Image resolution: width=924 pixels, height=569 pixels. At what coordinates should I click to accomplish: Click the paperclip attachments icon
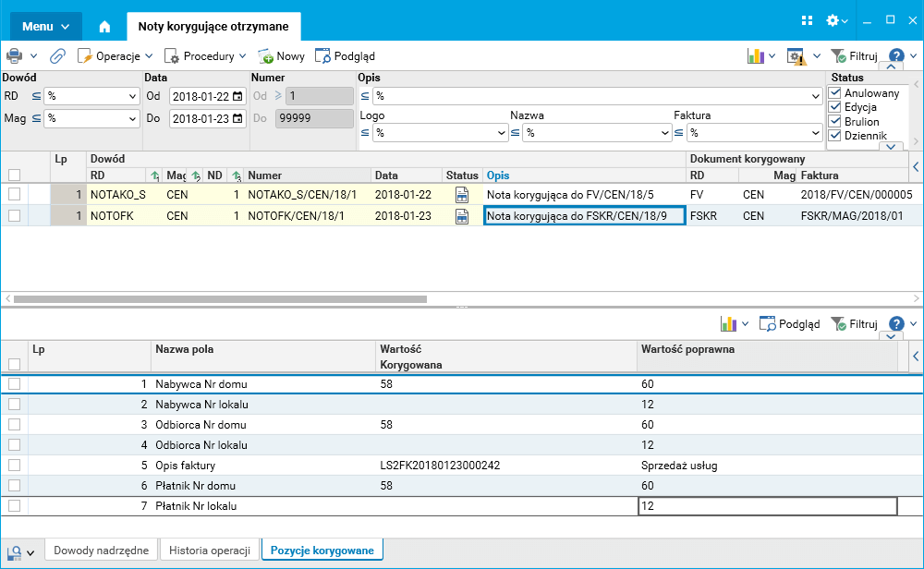(57, 56)
